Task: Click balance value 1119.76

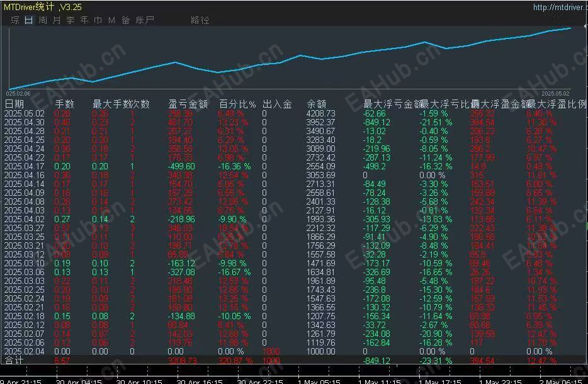Action: (x=320, y=342)
